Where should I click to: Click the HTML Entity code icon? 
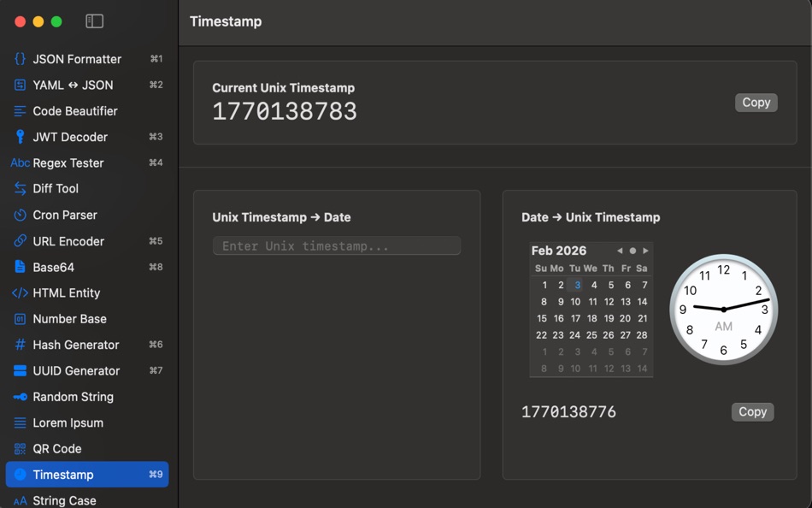[x=20, y=292]
